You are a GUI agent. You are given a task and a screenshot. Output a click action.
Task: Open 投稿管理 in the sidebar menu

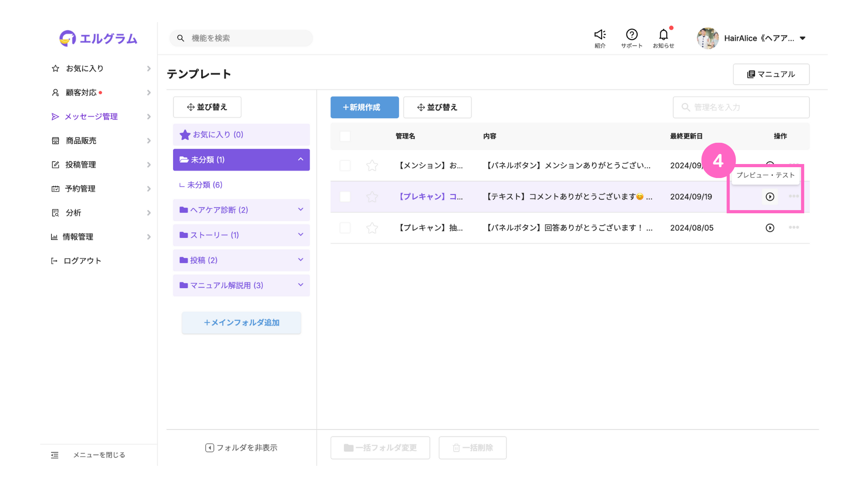(80, 164)
